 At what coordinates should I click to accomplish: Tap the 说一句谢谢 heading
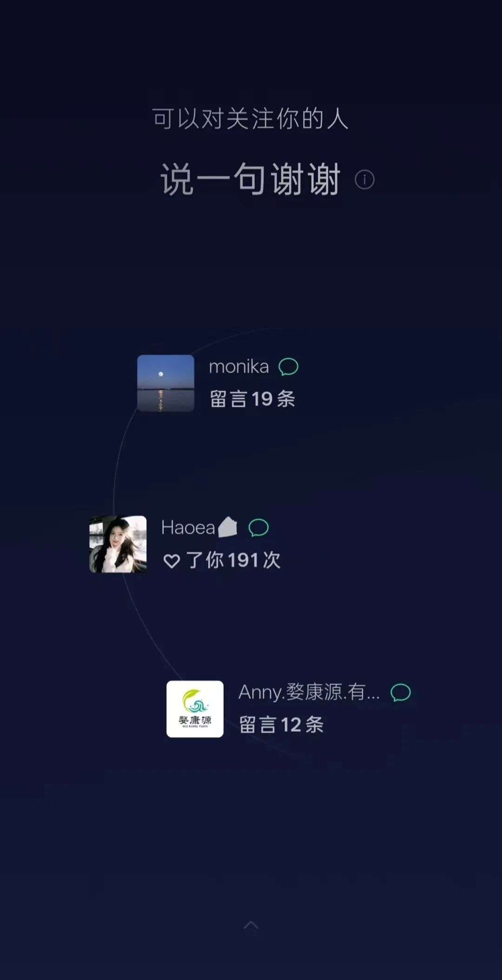251,179
